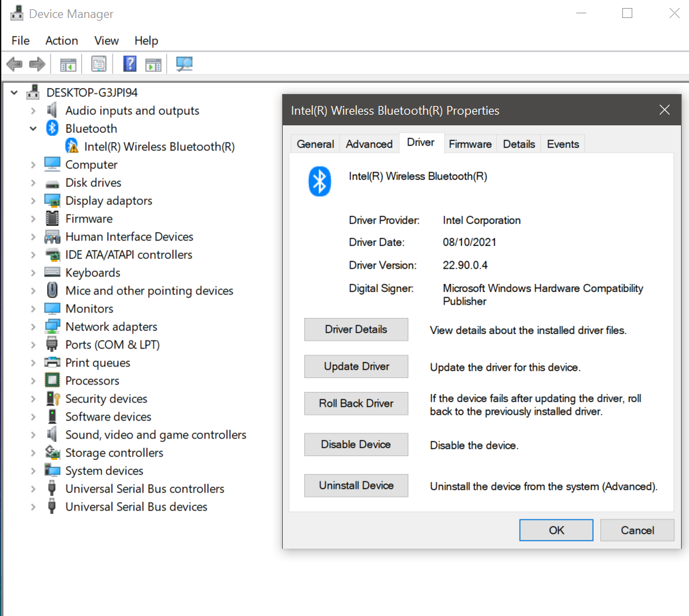This screenshot has width=689, height=616.
Task: Open the Help menu
Action: click(146, 41)
